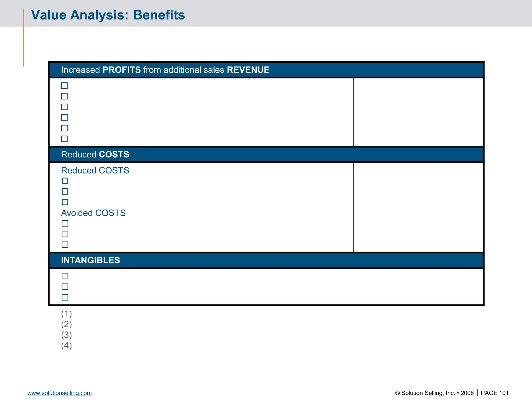Screen dimensions: 532x399
Task: Check the first box under Reduced COSTS subheading
Action: [65, 181]
